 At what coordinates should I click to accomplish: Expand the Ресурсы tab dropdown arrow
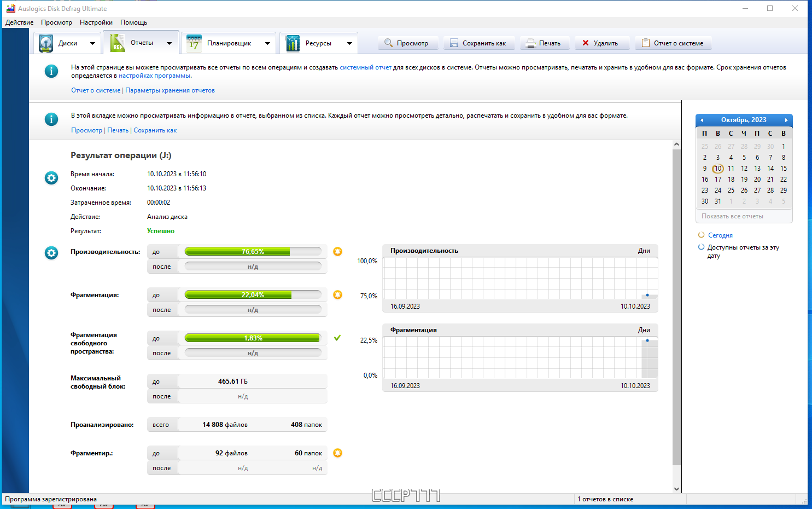pos(349,43)
